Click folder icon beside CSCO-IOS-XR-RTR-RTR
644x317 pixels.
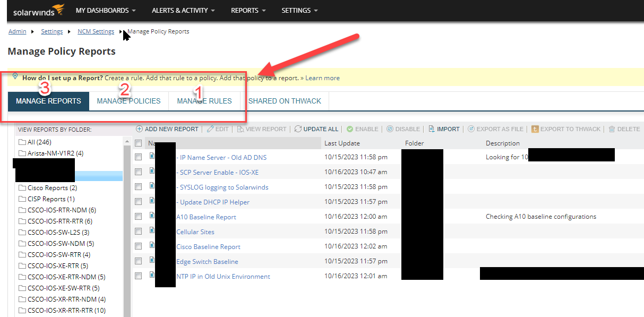(x=22, y=311)
